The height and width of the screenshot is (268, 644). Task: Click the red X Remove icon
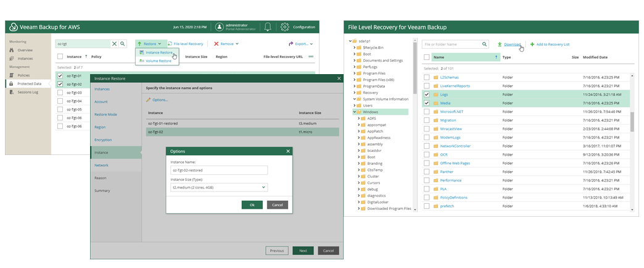click(216, 44)
